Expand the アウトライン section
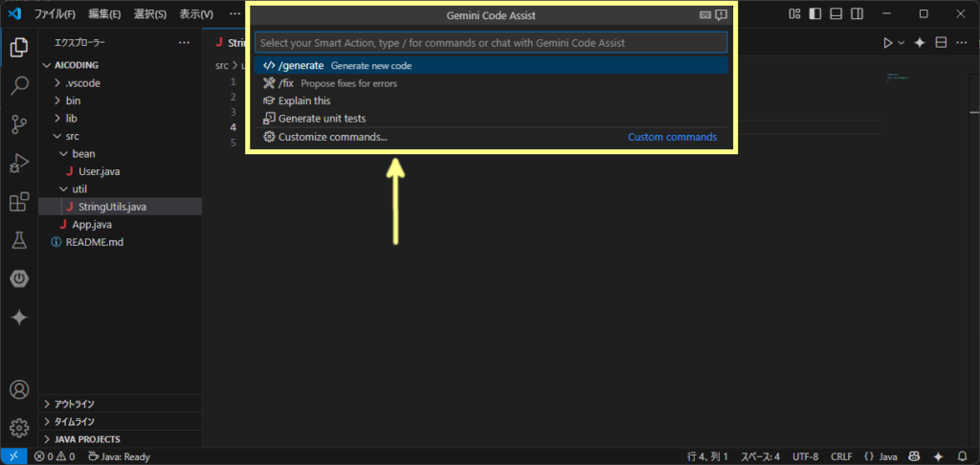 [x=120, y=405]
